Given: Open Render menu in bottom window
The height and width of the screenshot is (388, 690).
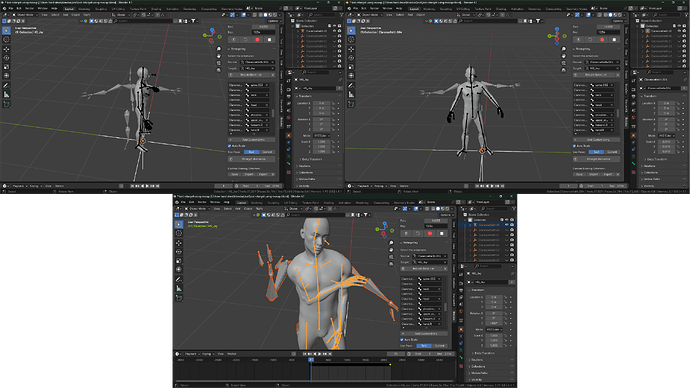Looking at the screenshot, I should (x=202, y=202).
